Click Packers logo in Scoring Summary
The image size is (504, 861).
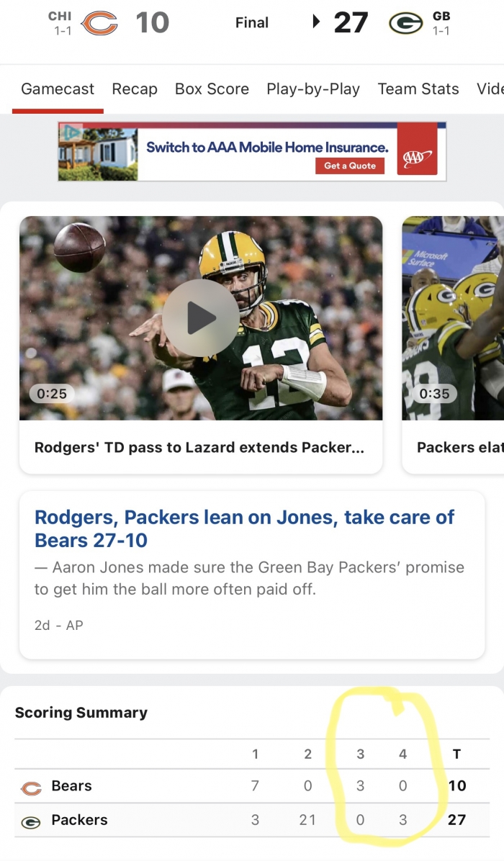[31, 821]
